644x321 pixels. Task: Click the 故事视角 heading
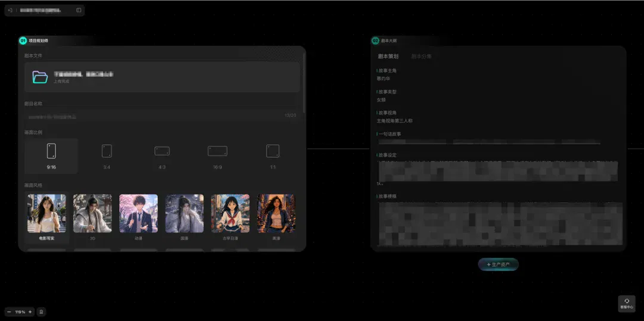click(388, 113)
